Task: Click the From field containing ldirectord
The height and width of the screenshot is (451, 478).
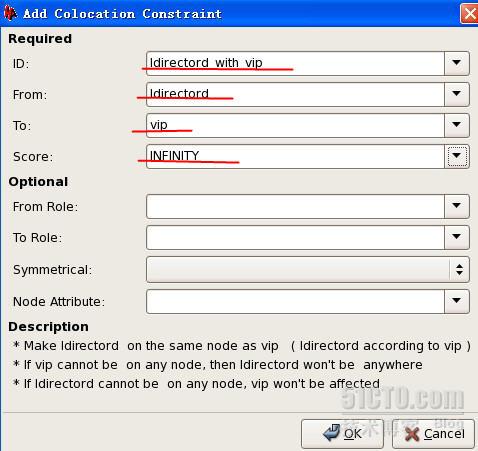Action: (295, 94)
